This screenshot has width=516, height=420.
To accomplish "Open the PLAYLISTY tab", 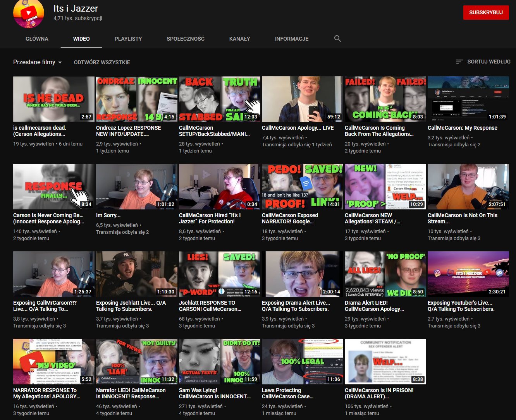I will tap(128, 39).
